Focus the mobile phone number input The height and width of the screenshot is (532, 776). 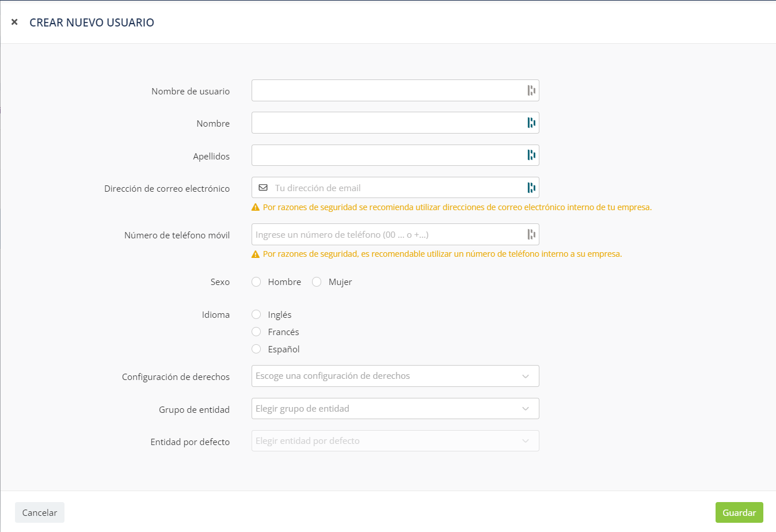click(x=395, y=234)
